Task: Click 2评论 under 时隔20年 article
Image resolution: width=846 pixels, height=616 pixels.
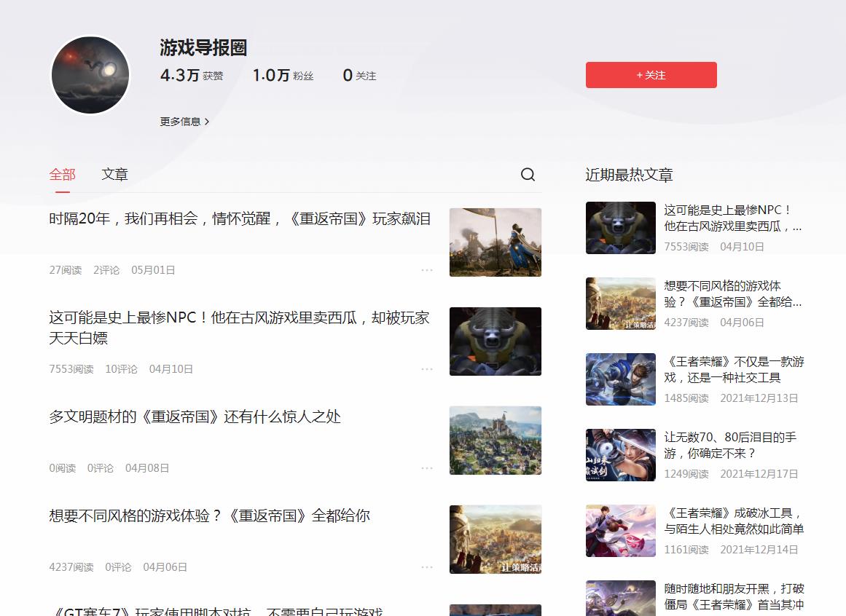Action: click(106, 270)
